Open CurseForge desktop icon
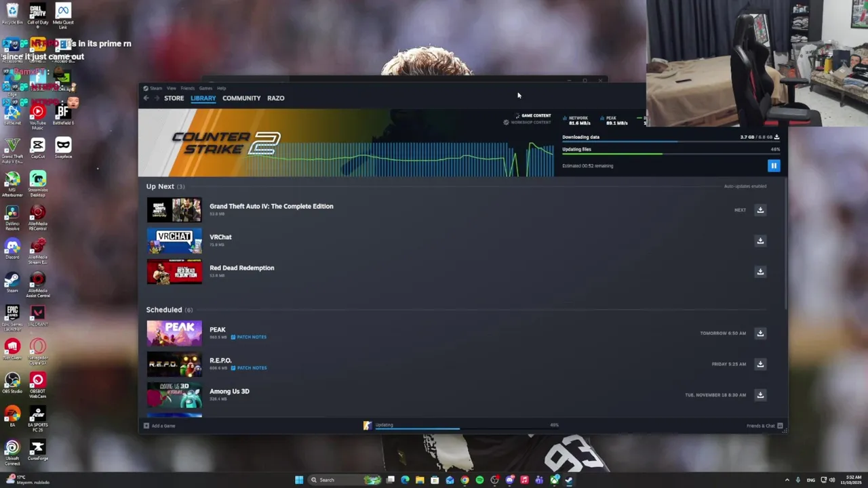The image size is (868, 488). click(38, 449)
